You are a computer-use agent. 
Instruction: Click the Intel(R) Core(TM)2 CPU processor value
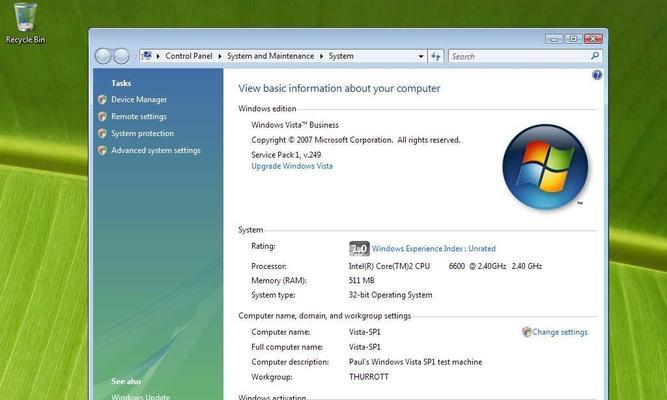tap(445, 266)
